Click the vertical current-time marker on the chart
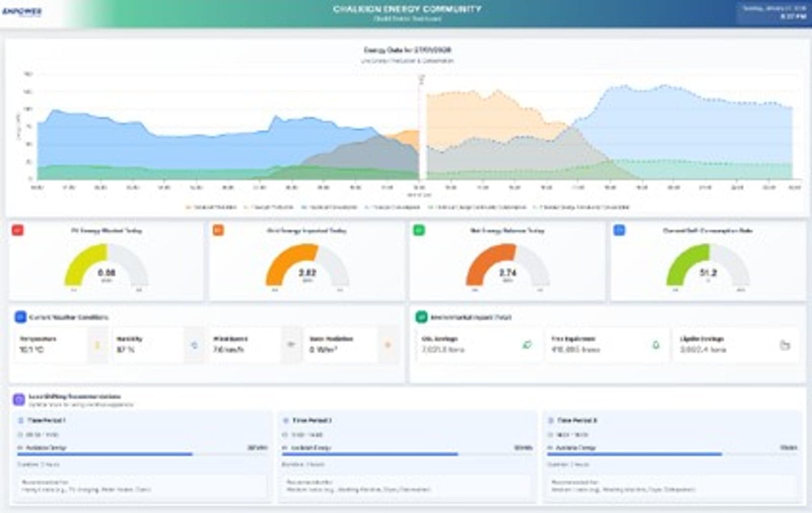Screen dimensions: 812x513 pos(420,127)
